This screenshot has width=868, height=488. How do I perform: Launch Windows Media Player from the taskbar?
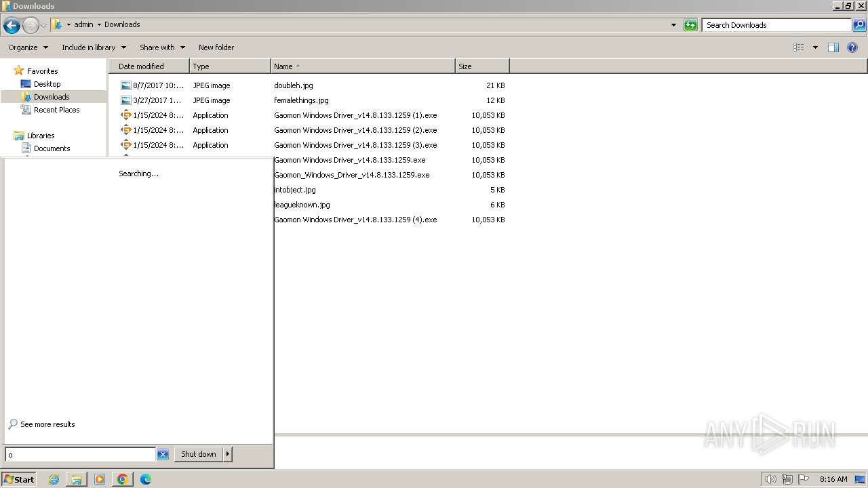click(x=100, y=479)
